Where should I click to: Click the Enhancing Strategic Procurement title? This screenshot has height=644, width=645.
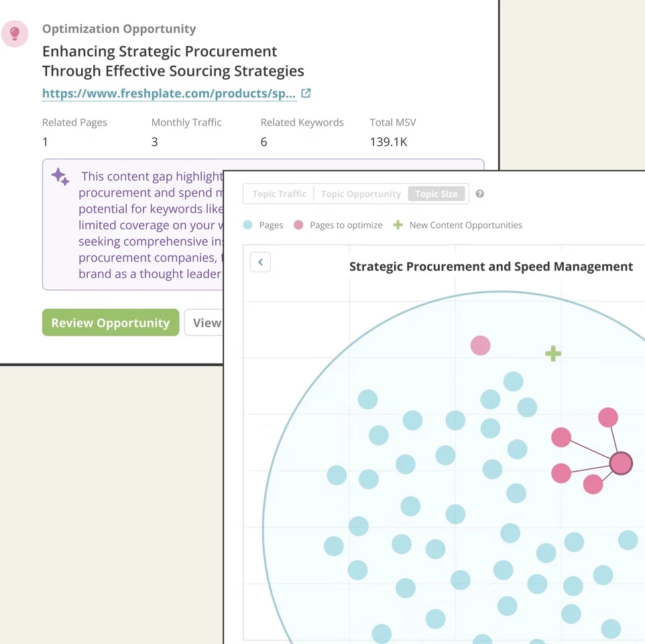pos(173,61)
